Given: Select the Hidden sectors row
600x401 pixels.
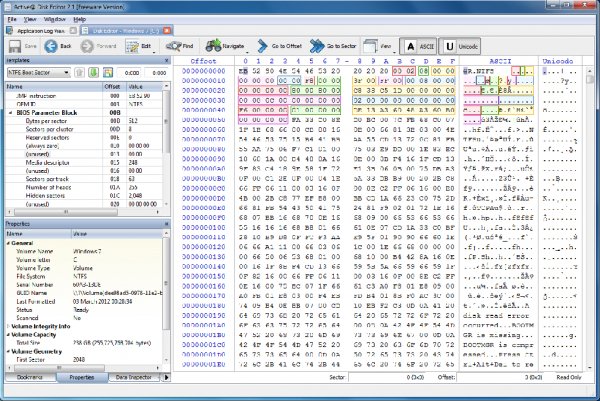Looking at the screenshot, I should (84, 196).
